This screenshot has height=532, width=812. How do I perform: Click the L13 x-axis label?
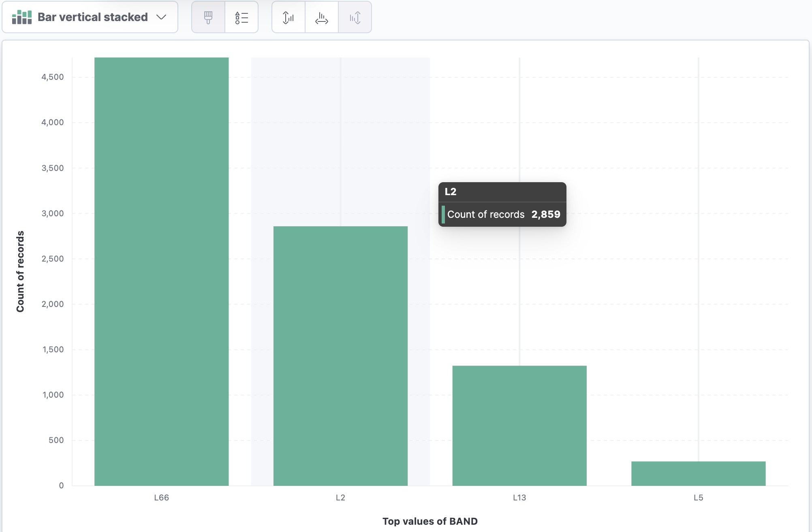pyautogui.click(x=519, y=498)
